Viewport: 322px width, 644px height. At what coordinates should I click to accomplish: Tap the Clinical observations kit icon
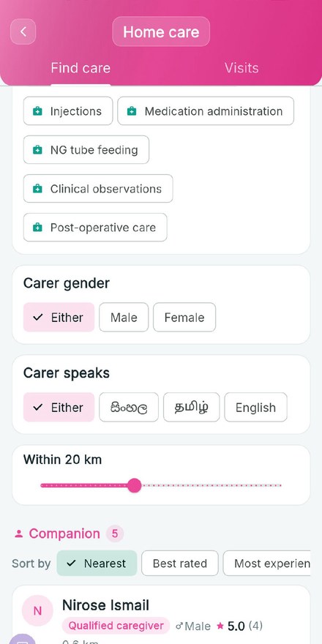pyautogui.click(x=37, y=189)
